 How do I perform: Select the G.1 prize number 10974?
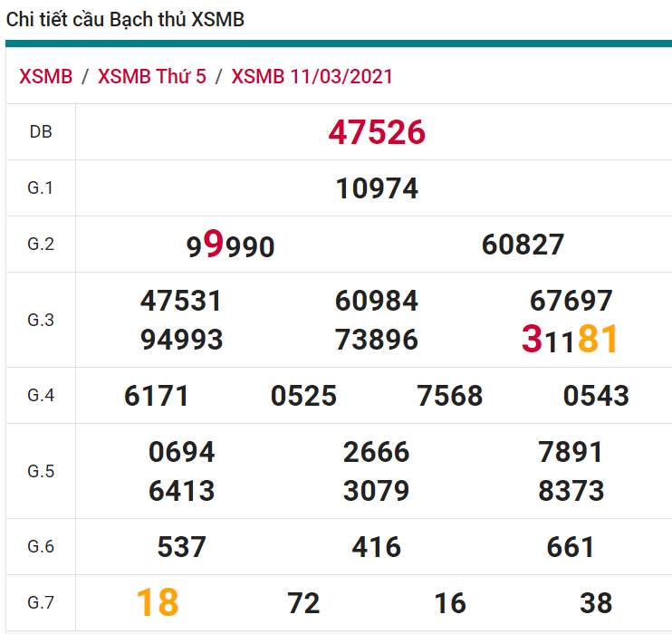[x=377, y=188]
